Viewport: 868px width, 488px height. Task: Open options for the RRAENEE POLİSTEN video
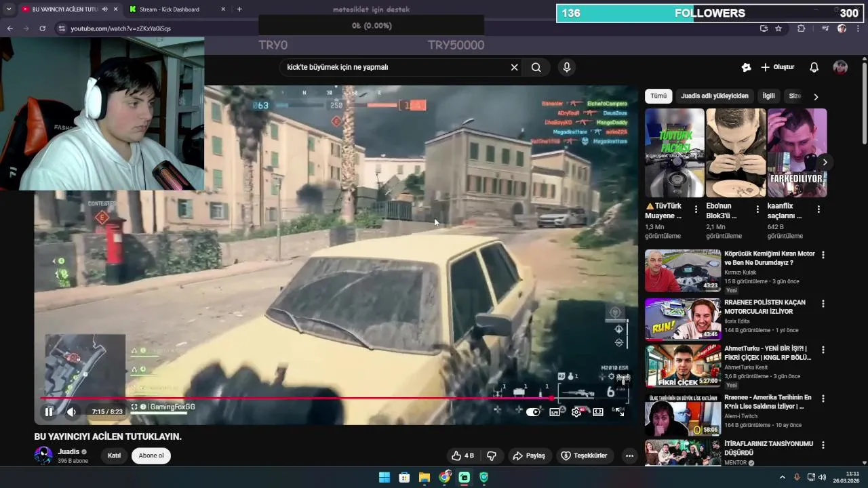823,304
